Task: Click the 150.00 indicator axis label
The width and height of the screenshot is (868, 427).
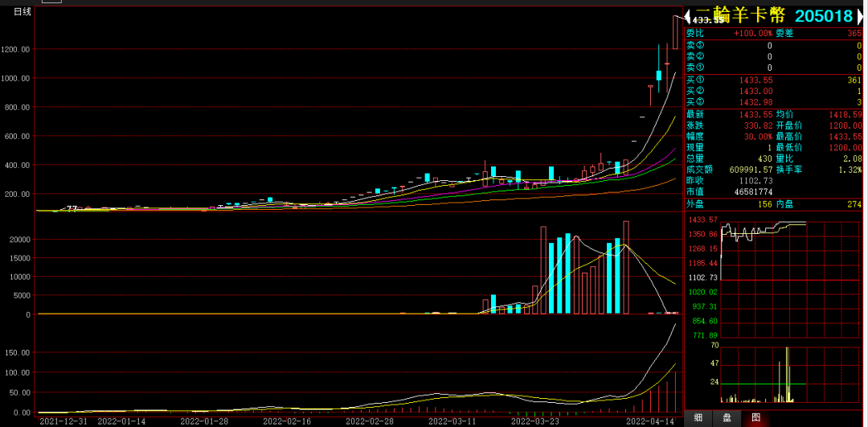Action: click(17, 353)
